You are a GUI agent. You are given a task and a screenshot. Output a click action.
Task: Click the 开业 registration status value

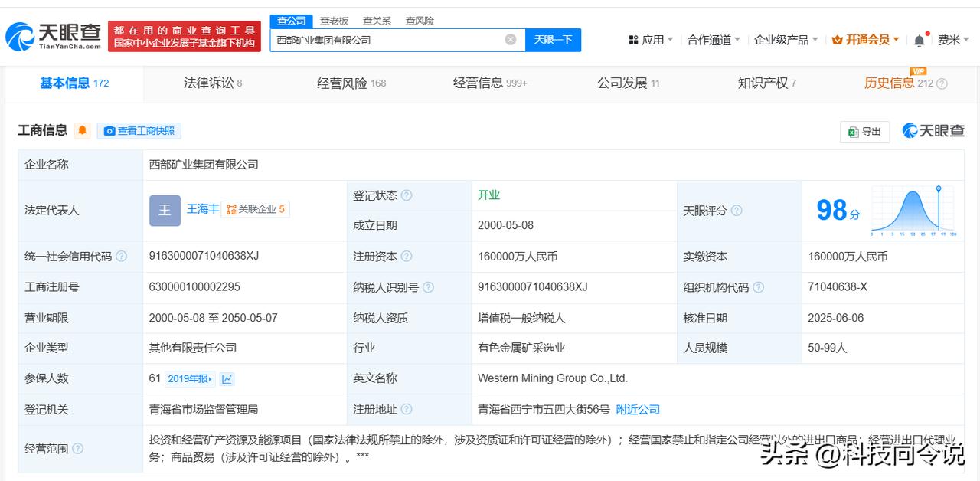click(488, 195)
